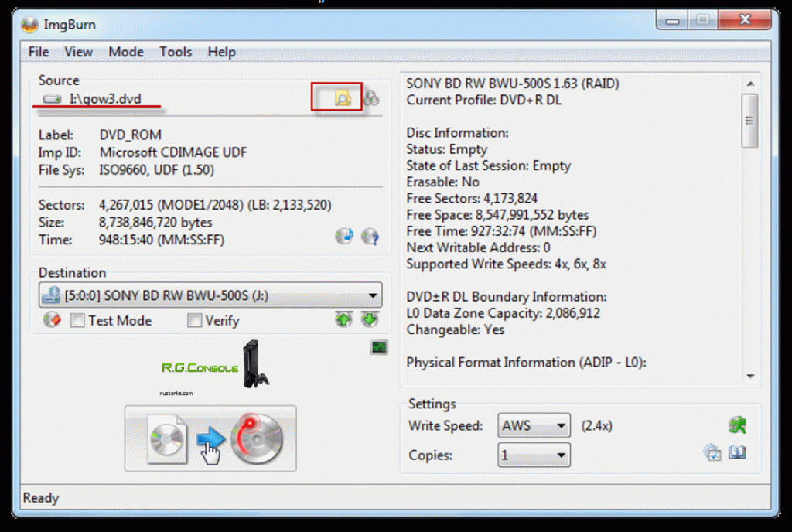Screen dimensions: 792x532
Task: Open the Help menu
Action: click(222, 52)
